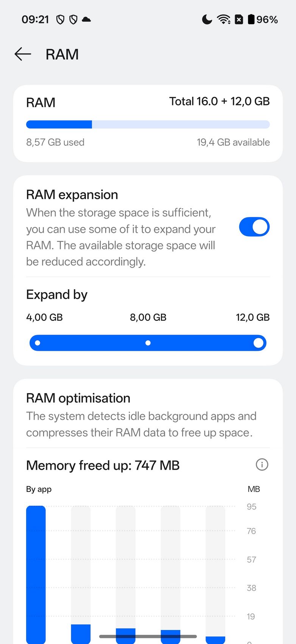Screen dimensions: 296x644
Task: Tap the RAM page title
Action: pos(62,54)
